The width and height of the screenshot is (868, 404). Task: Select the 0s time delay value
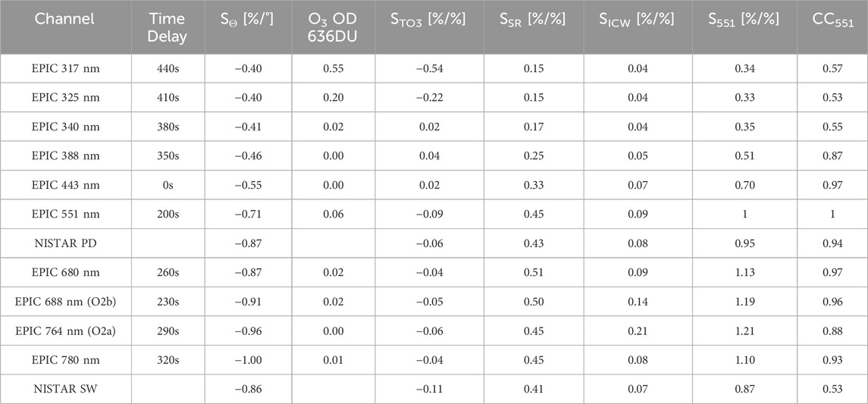coord(168,185)
